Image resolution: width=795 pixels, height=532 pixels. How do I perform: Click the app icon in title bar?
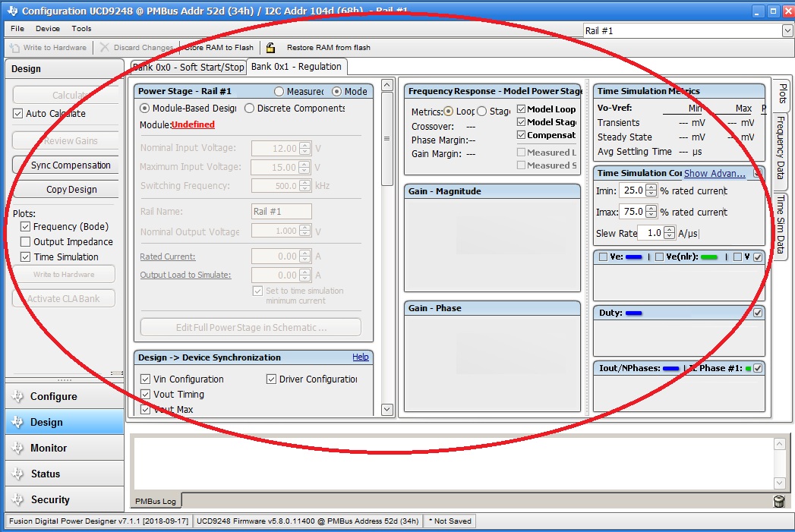[12, 11]
